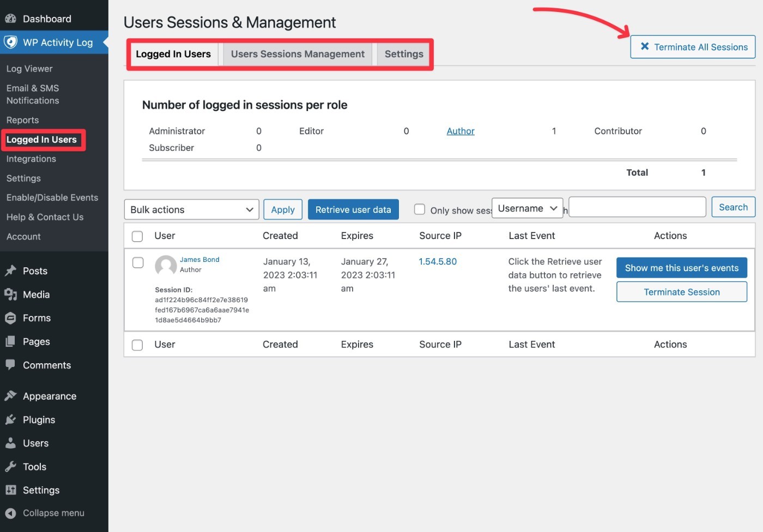Open Log Viewer in the sidebar
763x532 pixels.
click(29, 69)
